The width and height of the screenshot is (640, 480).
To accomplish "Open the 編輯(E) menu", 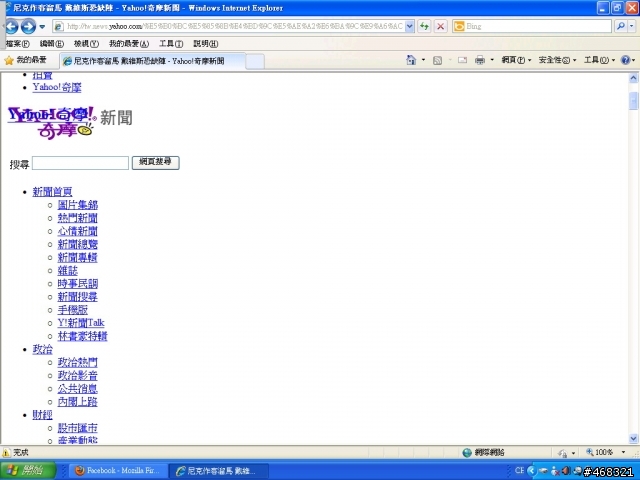I will (x=51, y=43).
